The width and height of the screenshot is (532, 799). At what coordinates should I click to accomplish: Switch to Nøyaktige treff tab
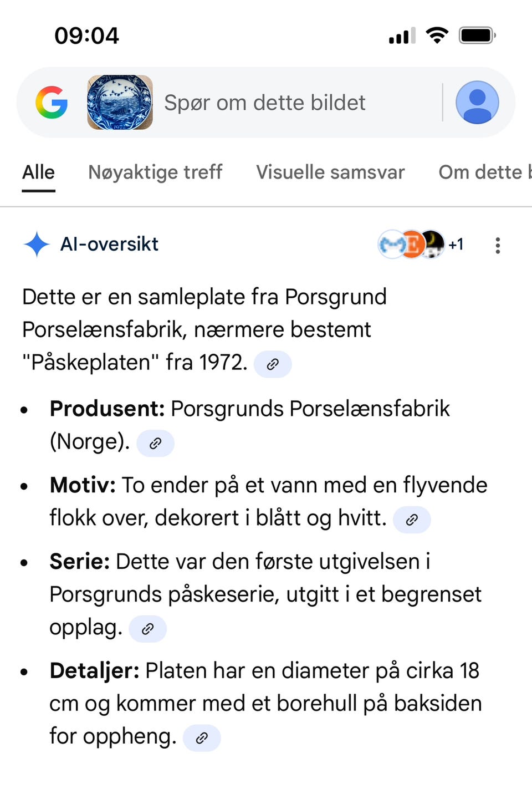(155, 172)
